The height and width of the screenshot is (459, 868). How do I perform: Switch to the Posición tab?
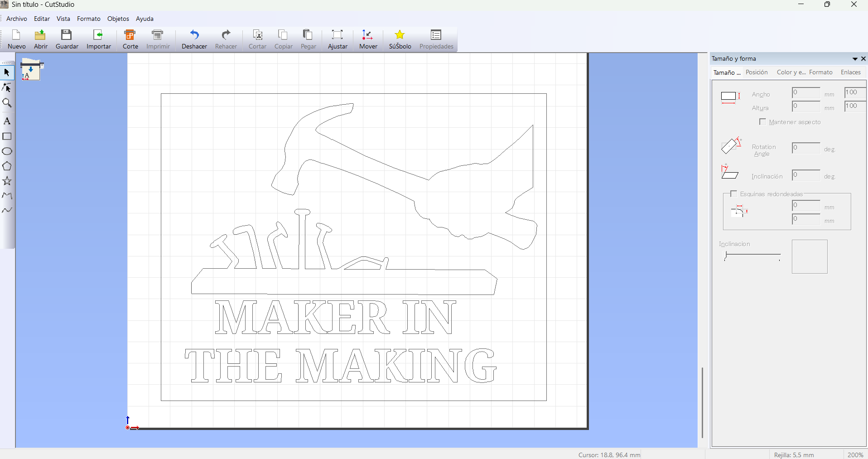(757, 72)
